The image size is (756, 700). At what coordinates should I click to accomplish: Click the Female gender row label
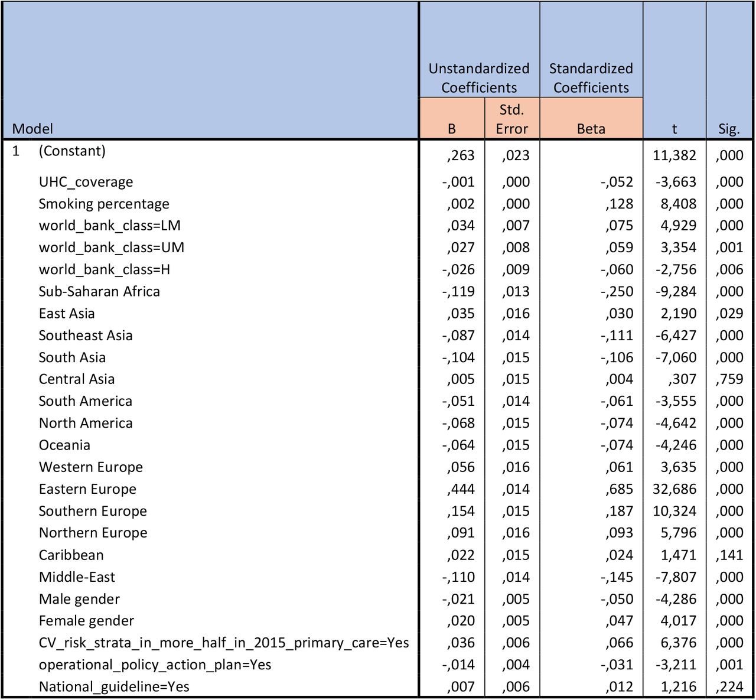[x=86, y=621]
